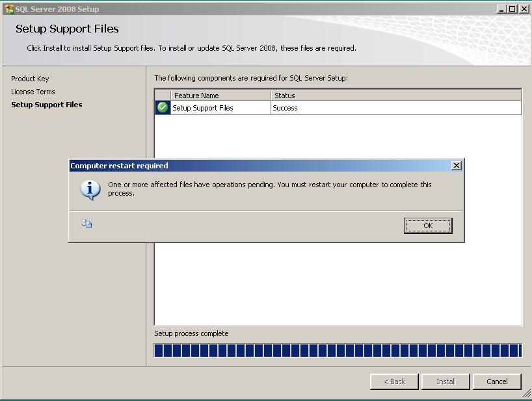This screenshot has height=401, width=532.
Task: Click the Setup Support Files feature name cell
Action: [220, 108]
